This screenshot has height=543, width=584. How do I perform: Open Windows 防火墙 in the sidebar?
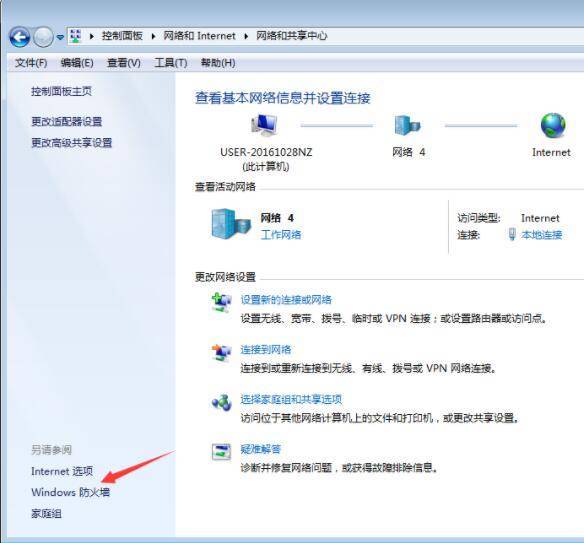[70, 492]
